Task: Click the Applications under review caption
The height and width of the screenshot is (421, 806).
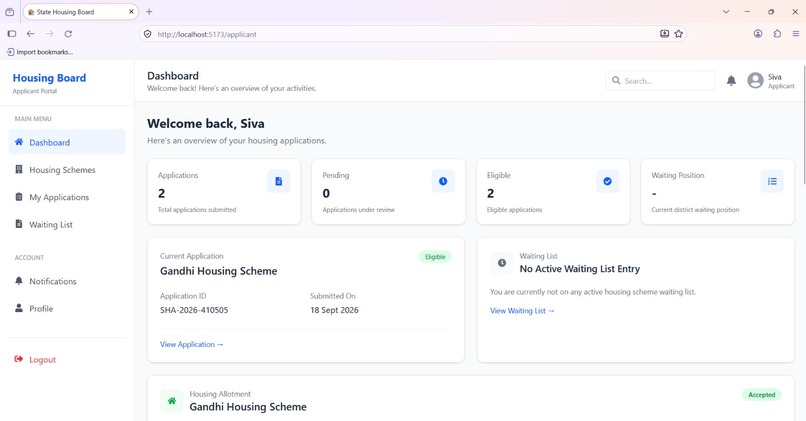Action: [x=358, y=210]
